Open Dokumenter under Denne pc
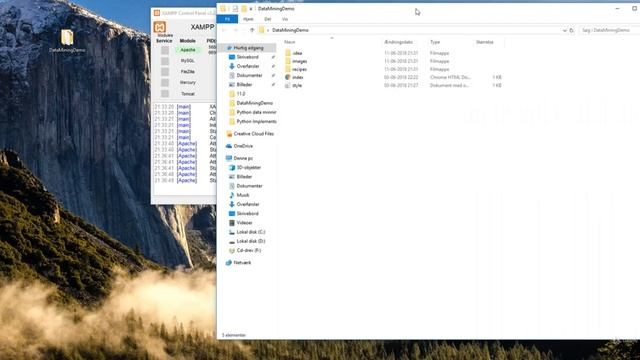Viewport: 640px width, 360px height. [249, 186]
